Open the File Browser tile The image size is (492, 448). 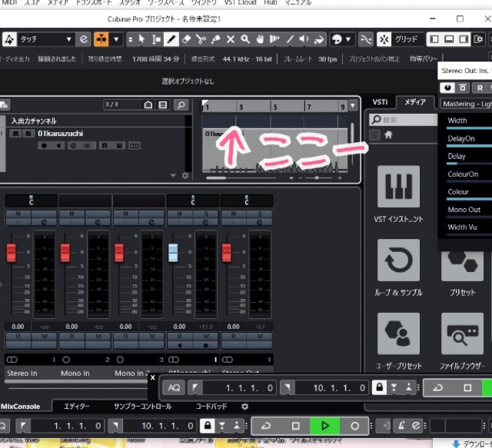pos(462,333)
